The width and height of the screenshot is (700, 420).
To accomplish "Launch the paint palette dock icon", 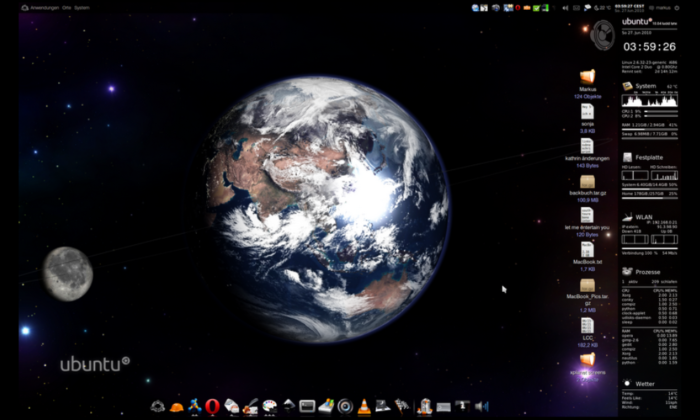I will tap(269, 406).
